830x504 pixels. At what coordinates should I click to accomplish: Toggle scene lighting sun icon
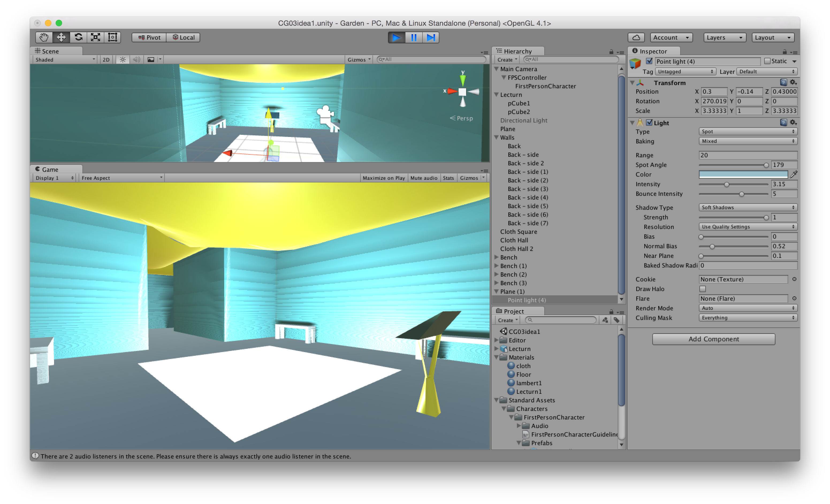click(123, 60)
